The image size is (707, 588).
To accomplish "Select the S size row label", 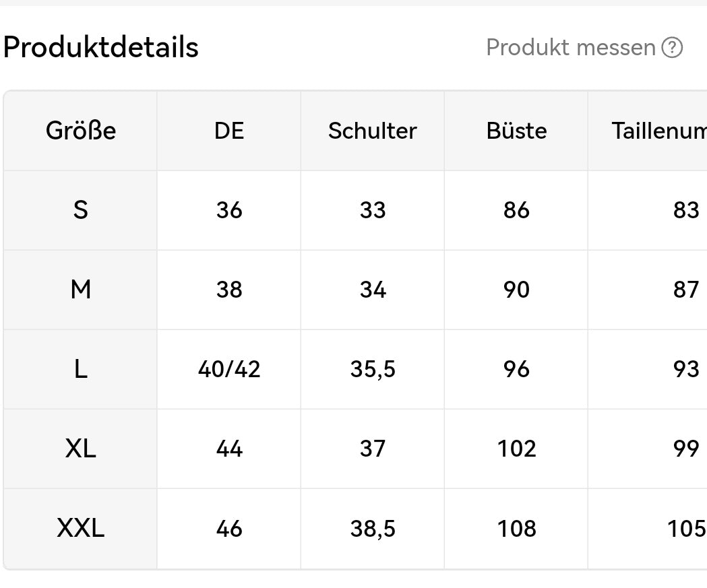I will coord(81,210).
